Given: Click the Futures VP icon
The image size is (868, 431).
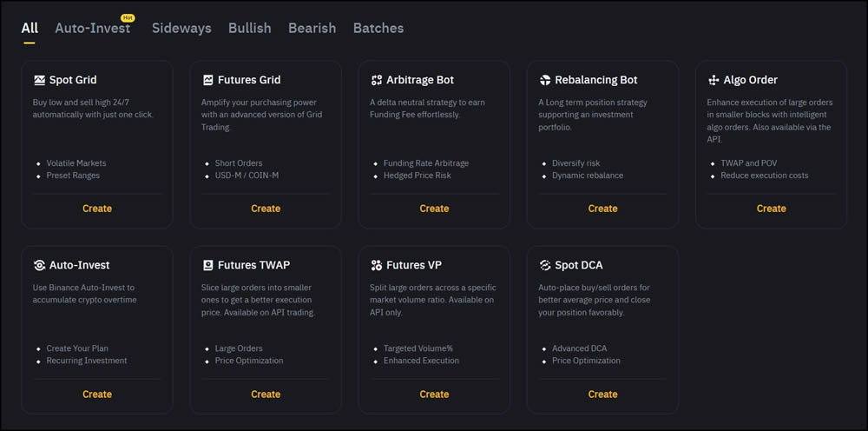Looking at the screenshot, I should click(377, 265).
